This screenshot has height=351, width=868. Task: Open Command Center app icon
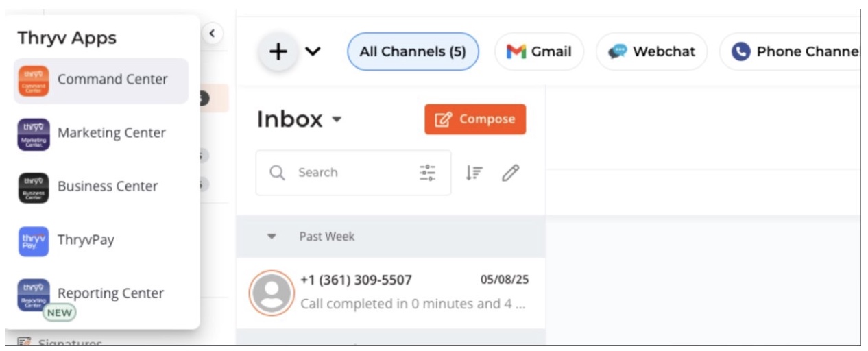[x=34, y=80]
